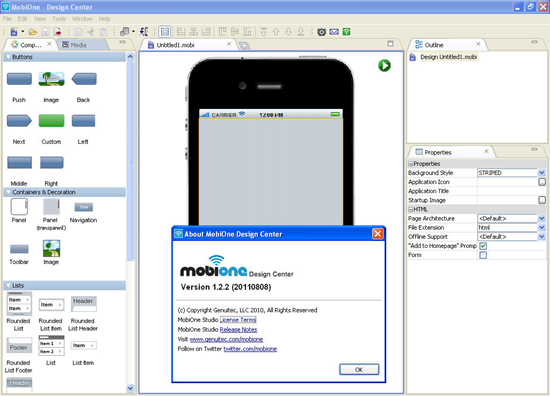
Task: Click OK in the About dialog
Action: click(x=359, y=369)
